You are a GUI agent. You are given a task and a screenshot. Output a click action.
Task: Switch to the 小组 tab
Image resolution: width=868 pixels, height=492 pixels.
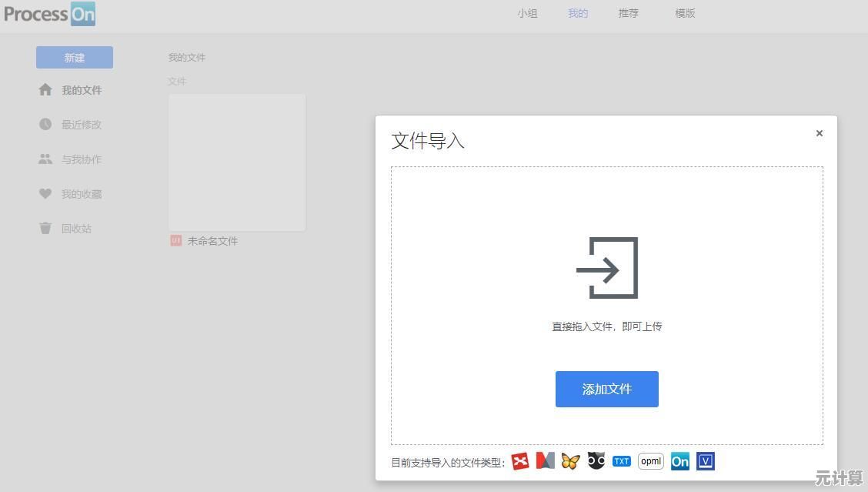[x=527, y=13]
